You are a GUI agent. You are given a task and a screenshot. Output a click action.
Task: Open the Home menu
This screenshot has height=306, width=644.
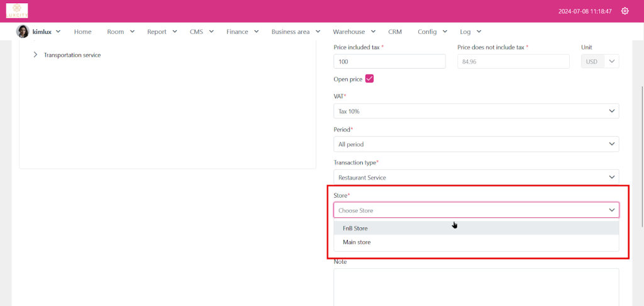[82, 31]
